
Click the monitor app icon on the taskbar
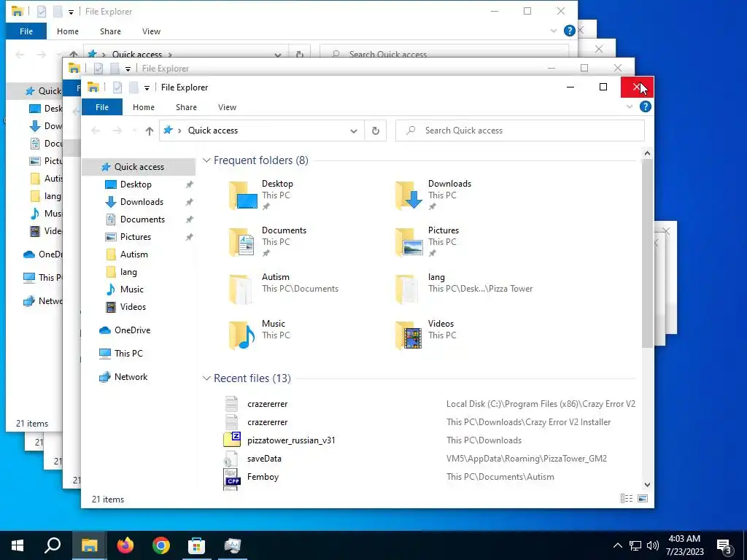click(233, 545)
